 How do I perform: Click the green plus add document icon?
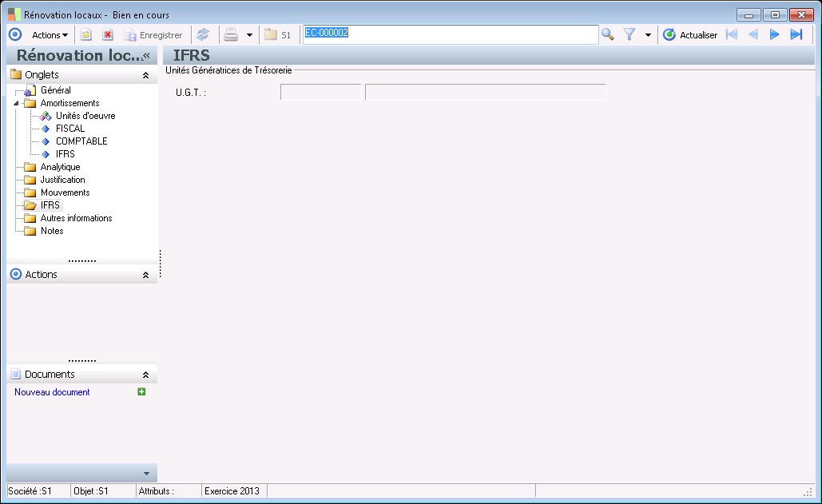[141, 391]
